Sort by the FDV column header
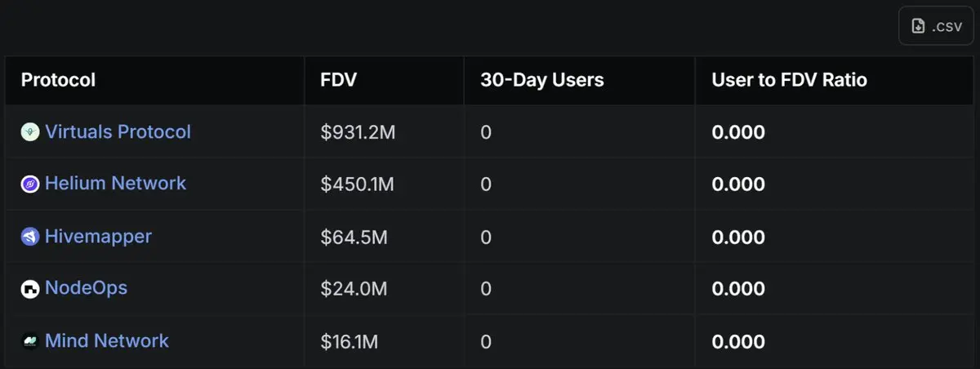The image size is (980, 369). 339,80
